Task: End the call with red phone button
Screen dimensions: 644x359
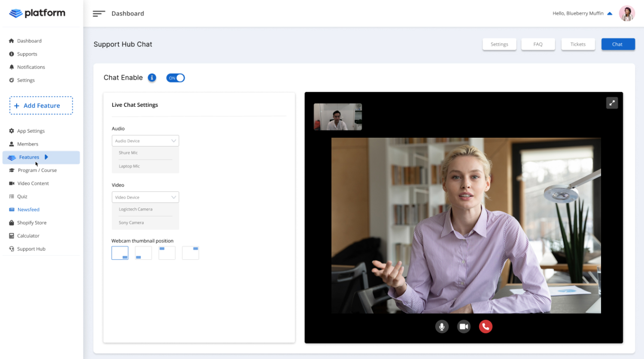Action: [x=486, y=327]
